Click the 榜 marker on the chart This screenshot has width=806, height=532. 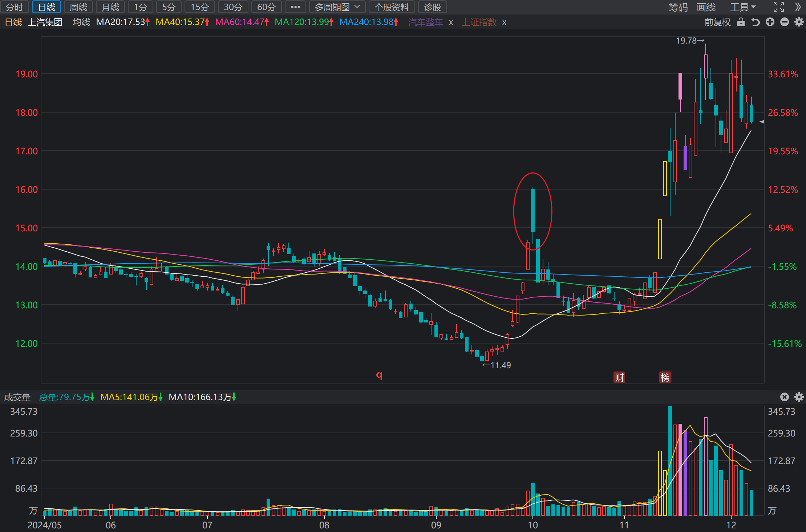[x=665, y=377]
